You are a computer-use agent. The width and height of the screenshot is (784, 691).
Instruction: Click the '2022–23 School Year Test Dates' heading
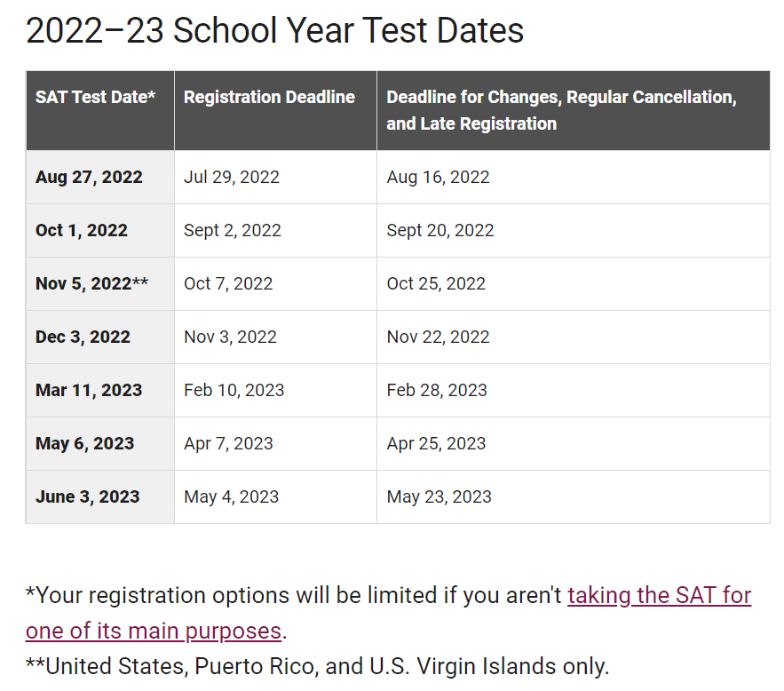coord(274,30)
